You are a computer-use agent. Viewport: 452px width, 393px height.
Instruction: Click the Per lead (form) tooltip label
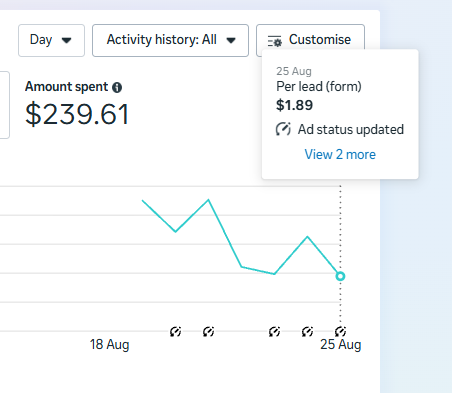pyautogui.click(x=319, y=87)
